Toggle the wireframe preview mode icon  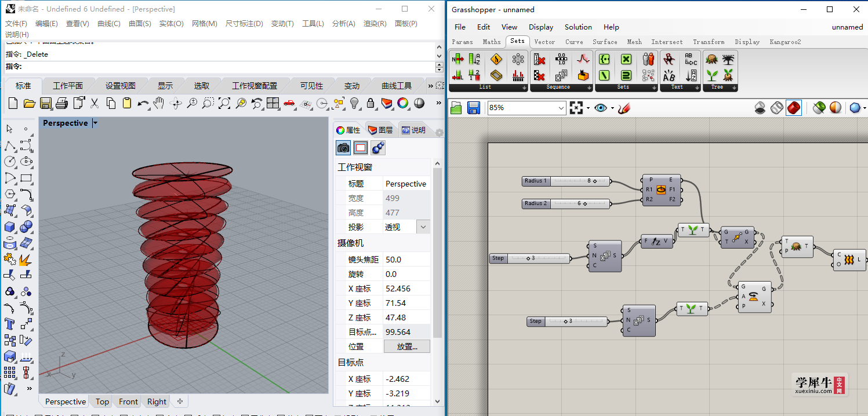[777, 108]
